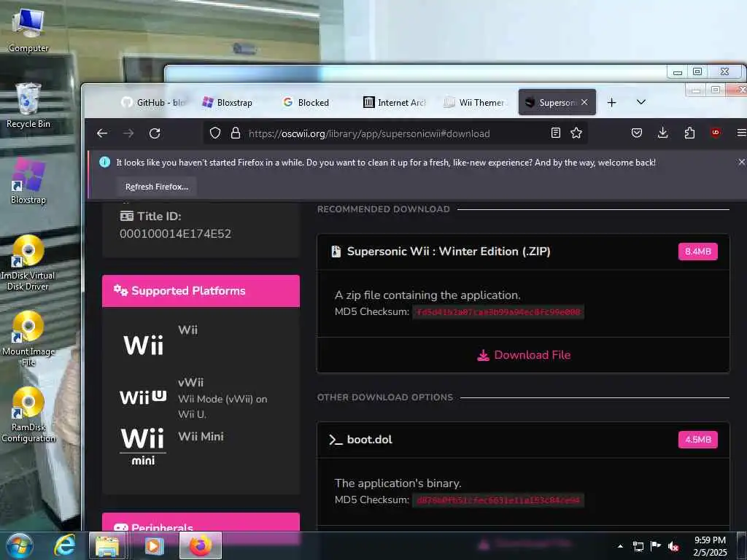Click the Firefox taskbar button
This screenshot has width=747, height=560.
coord(201,545)
